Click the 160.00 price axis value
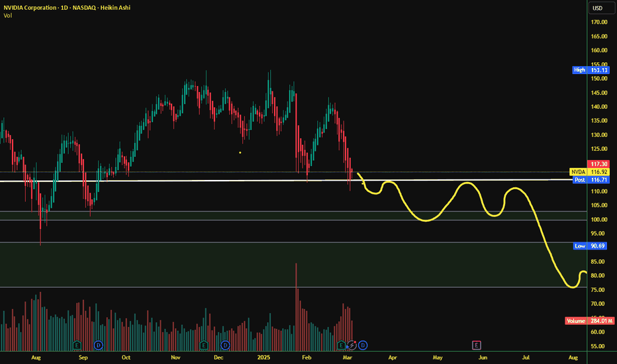Image resolution: width=617 pixels, height=364 pixels. 599,50
